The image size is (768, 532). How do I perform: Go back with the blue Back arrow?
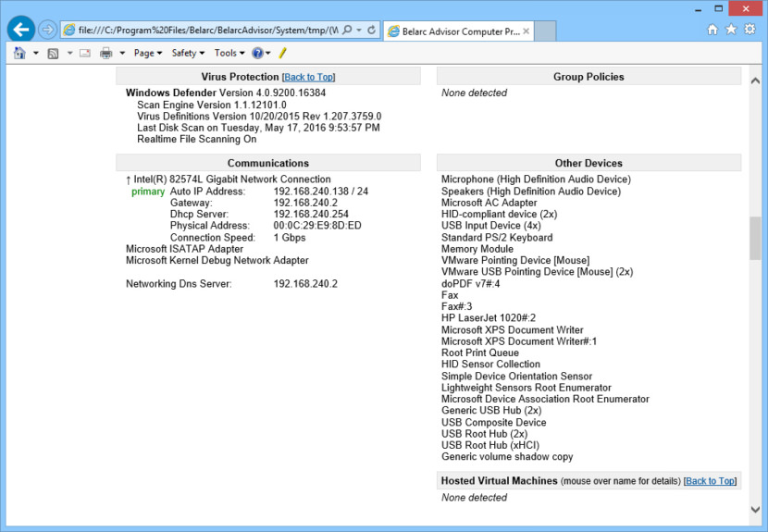click(21, 30)
